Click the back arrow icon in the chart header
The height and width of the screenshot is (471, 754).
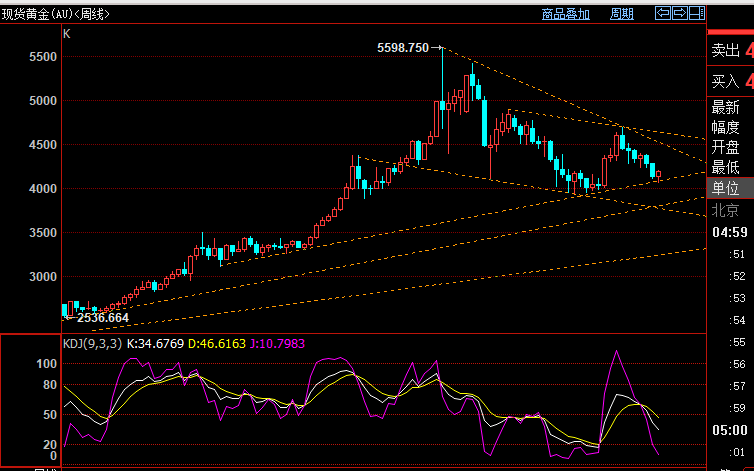pyautogui.click(x=663, y=13)
